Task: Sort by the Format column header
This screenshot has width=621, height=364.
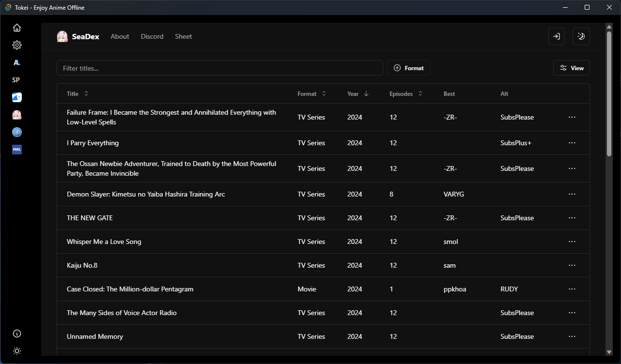Action: click(x=312, y=94)
